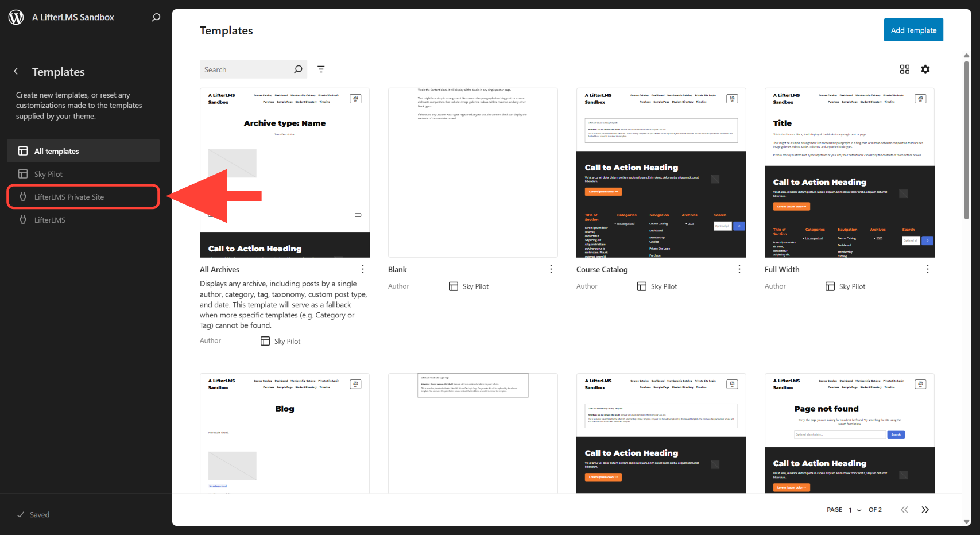Click into the templates Search field

pos(247,69)
